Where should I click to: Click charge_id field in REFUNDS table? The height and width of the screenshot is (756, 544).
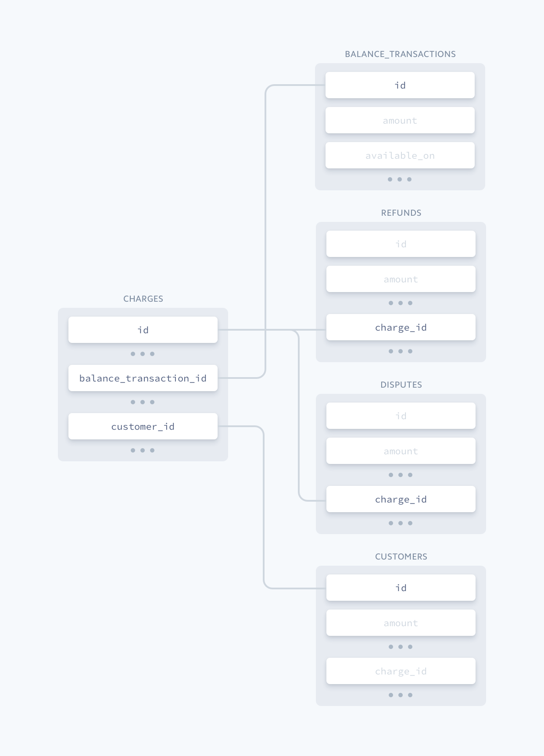pos(401,327)
